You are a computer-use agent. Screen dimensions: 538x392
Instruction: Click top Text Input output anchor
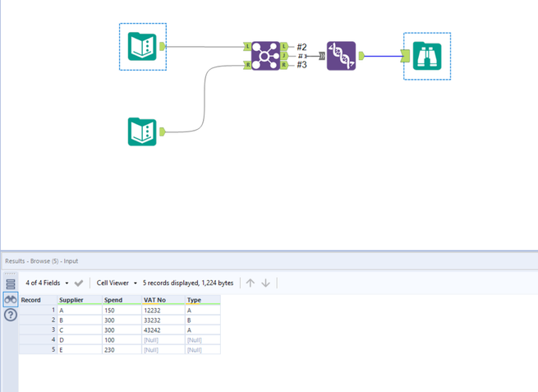click(163, 46)
